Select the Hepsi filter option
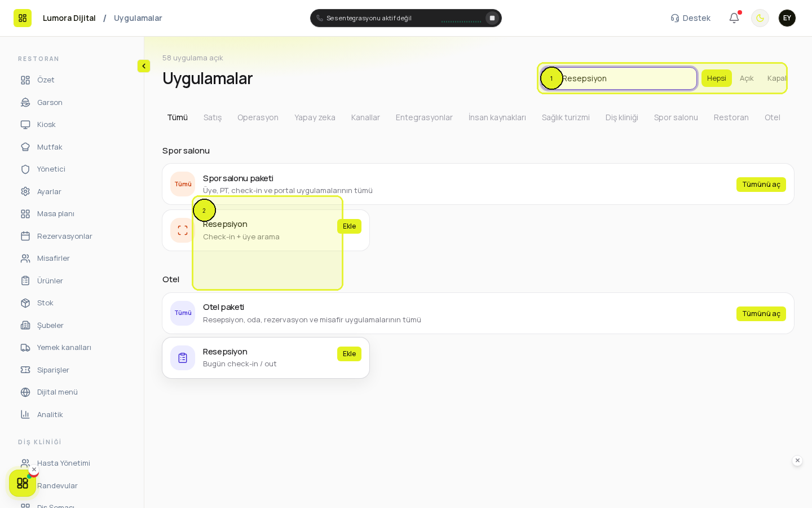This screenshot has height=508, width=812. click(717, 78)
